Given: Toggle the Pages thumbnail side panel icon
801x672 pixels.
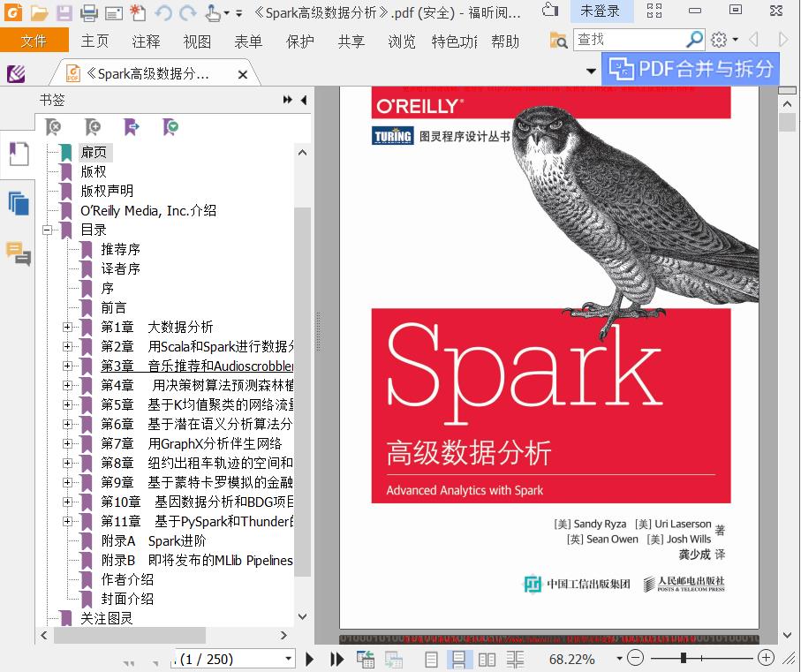Looking at the screenshot, I should click(19, 203).
